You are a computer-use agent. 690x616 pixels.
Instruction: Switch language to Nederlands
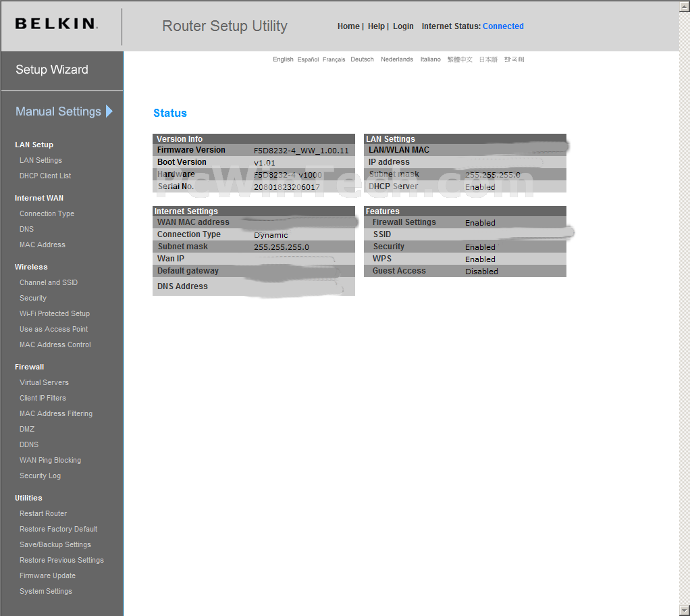(397, 59)
